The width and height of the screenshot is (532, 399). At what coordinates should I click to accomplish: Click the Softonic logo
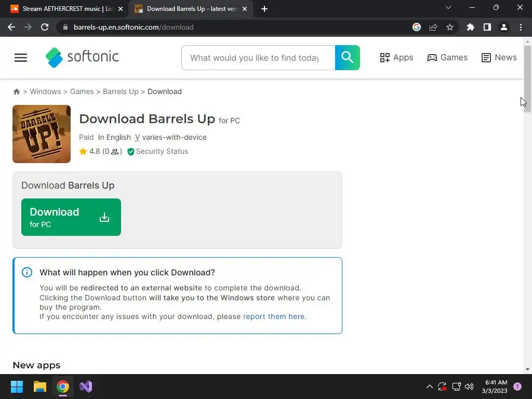coord(82,57)
